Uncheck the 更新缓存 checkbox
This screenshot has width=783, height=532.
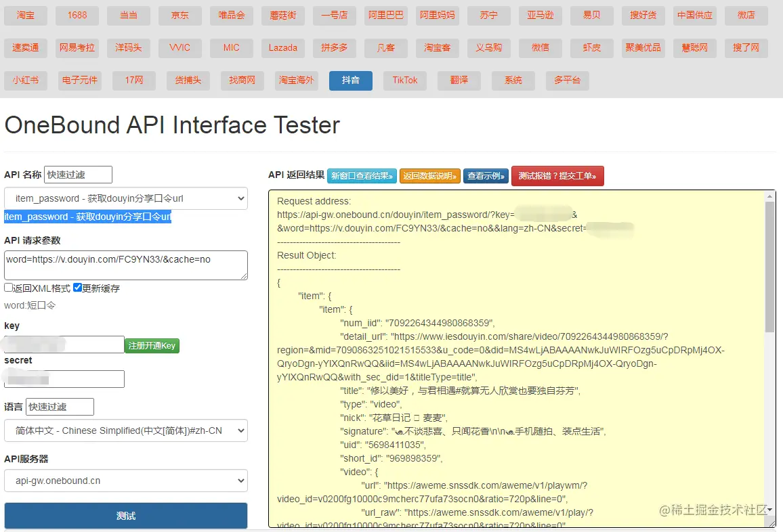coord(77,288)
